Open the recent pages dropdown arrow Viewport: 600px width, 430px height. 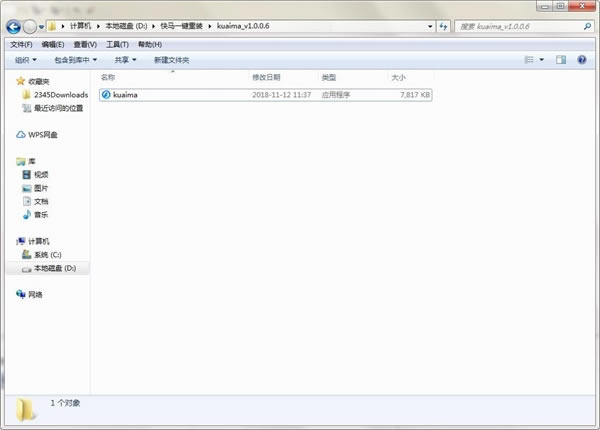41,27
